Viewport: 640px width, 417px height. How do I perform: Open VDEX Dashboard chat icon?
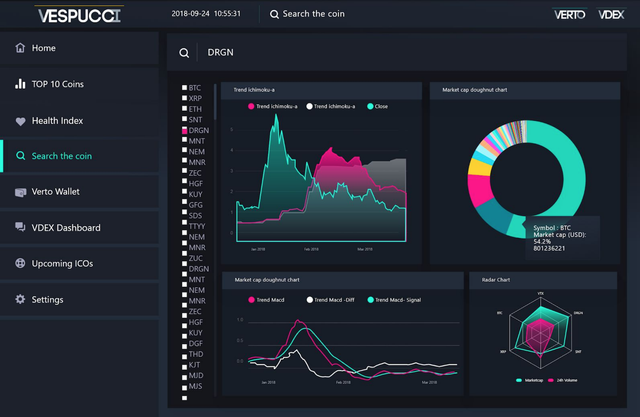20,227
